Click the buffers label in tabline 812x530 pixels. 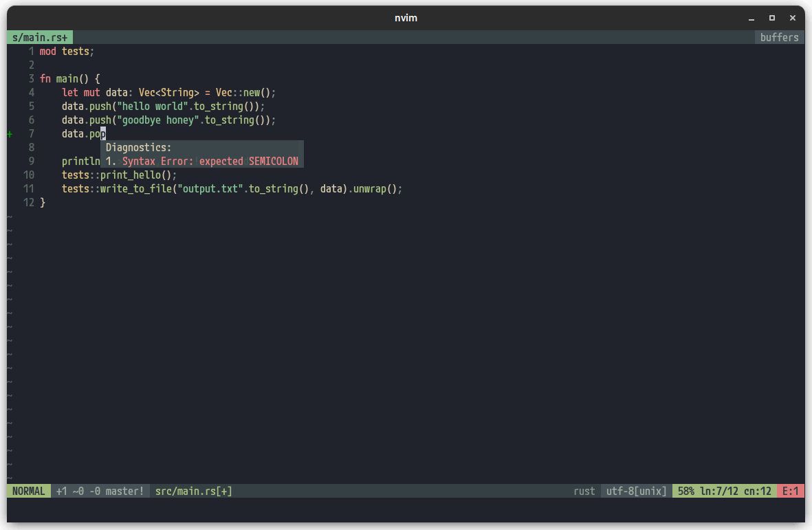(x=780, y=37)
